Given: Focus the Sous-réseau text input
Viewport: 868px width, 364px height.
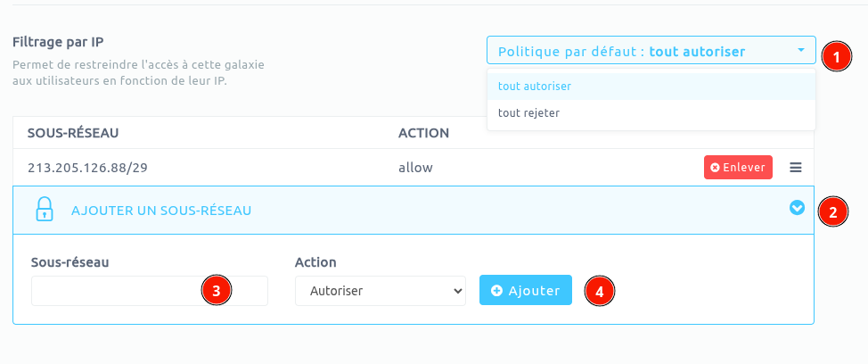Looking at the screenshot, I should (116, 290).
